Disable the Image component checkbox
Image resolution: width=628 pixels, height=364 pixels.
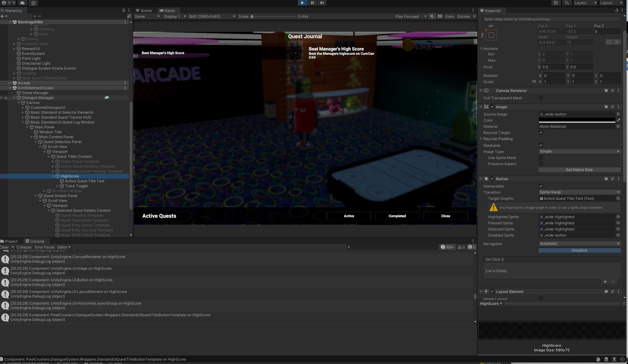(492, 107)
